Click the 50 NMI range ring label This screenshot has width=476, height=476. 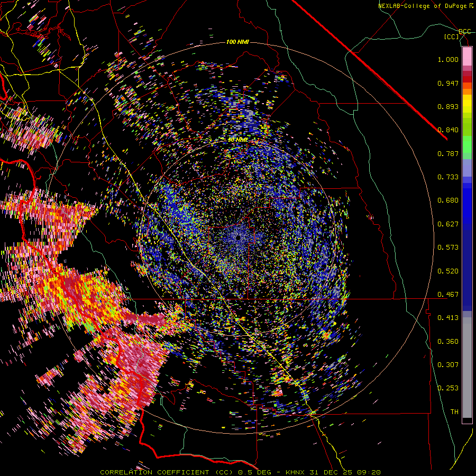click(237, 140)
